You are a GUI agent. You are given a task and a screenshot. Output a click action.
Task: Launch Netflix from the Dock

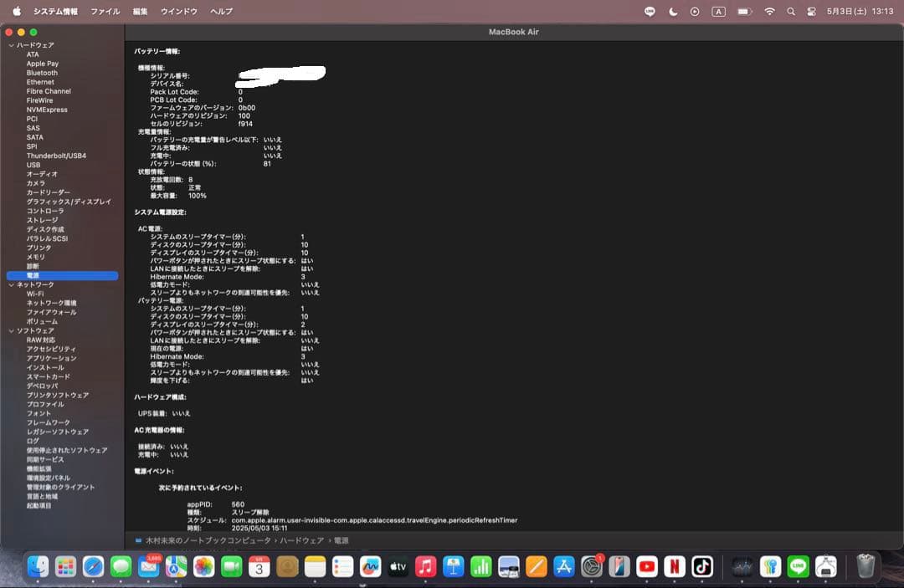(x=674, y=567)
